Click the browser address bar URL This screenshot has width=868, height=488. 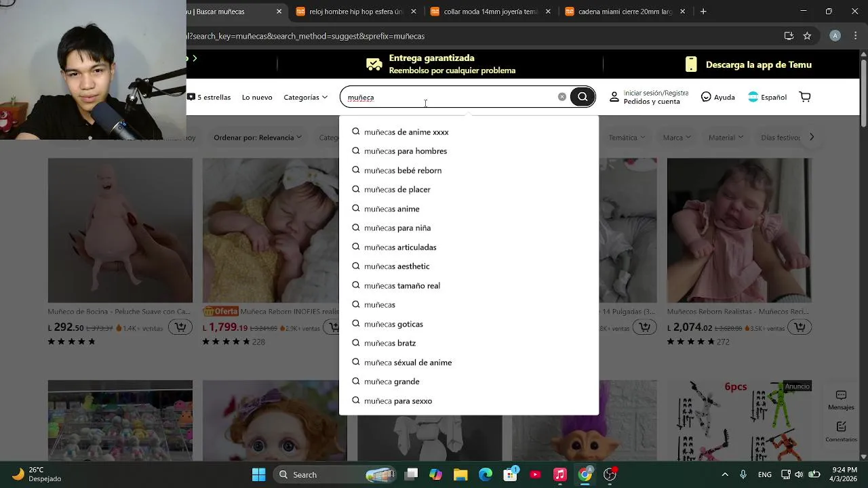(x=307, y=36)
